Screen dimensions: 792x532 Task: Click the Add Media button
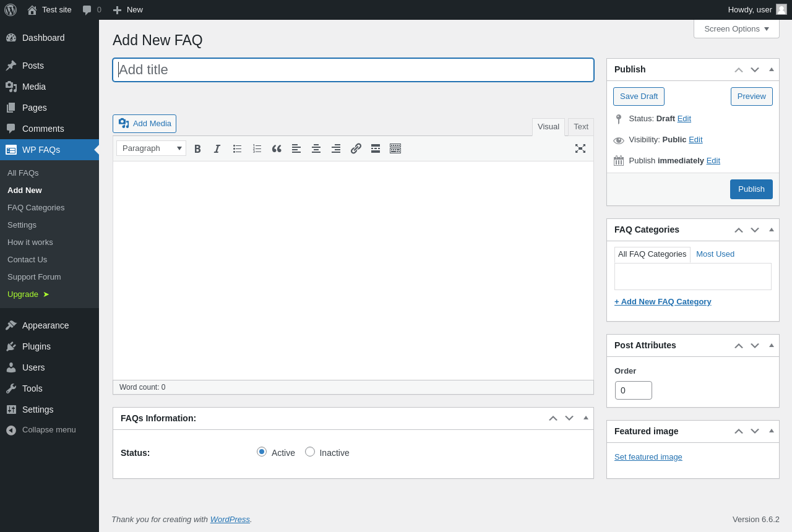144,124
